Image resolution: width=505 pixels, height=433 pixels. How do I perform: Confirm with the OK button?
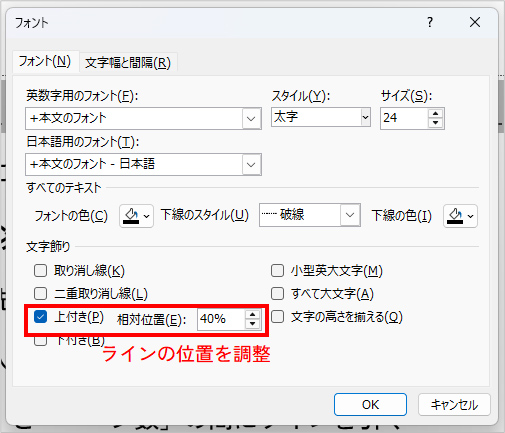370,404
